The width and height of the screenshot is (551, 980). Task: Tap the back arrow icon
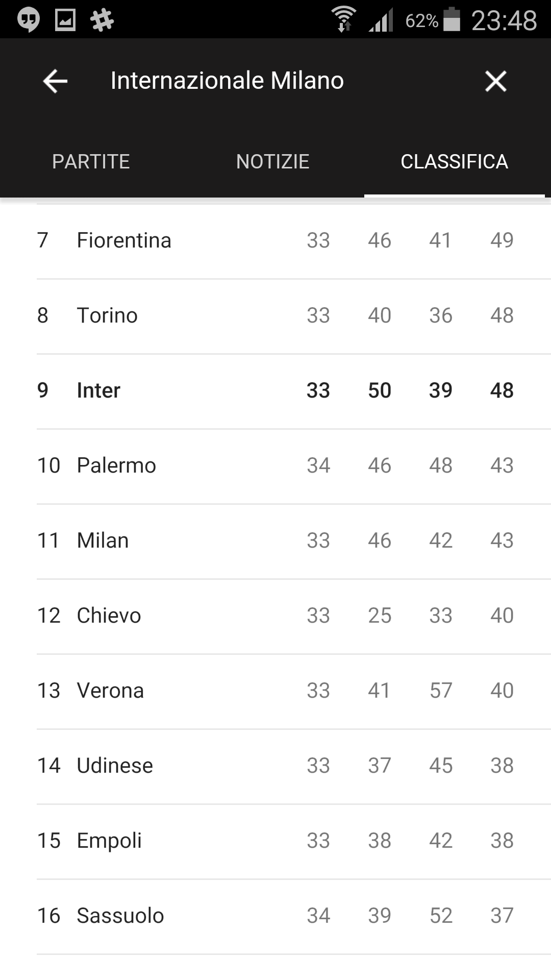tap(55, 81)
